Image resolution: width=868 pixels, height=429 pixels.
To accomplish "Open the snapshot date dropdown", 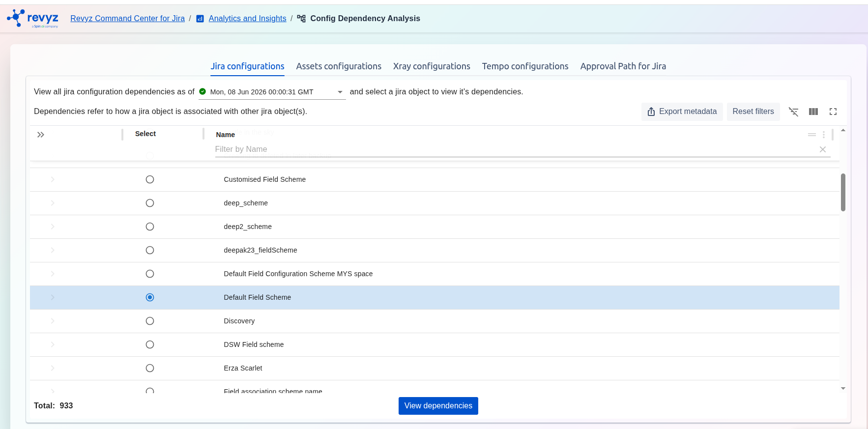I will (x=272, y=92).
